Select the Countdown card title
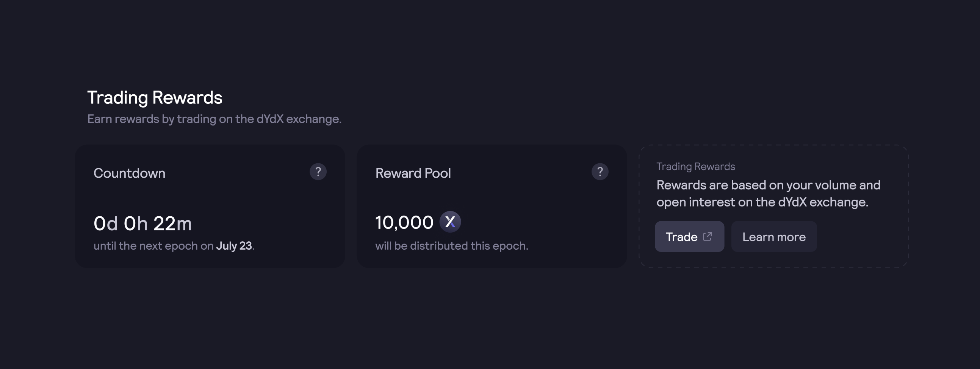 point(129,173)
